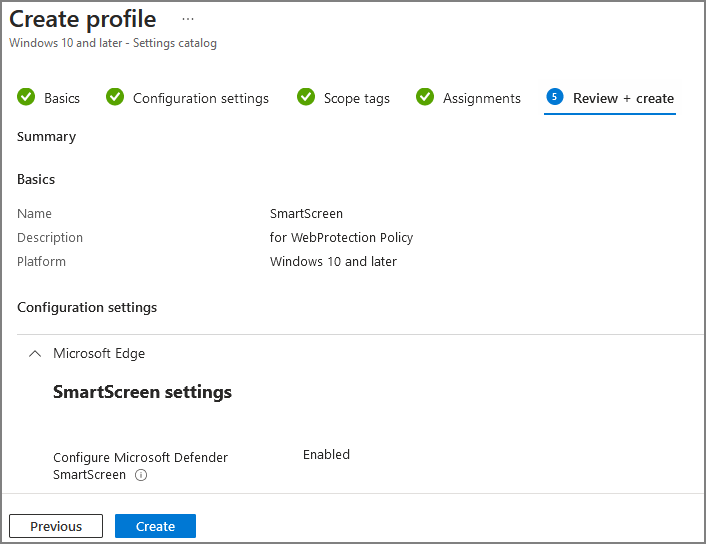Click the Platform field label
Viewport: 706px width, 544px height.
[41, 262]
